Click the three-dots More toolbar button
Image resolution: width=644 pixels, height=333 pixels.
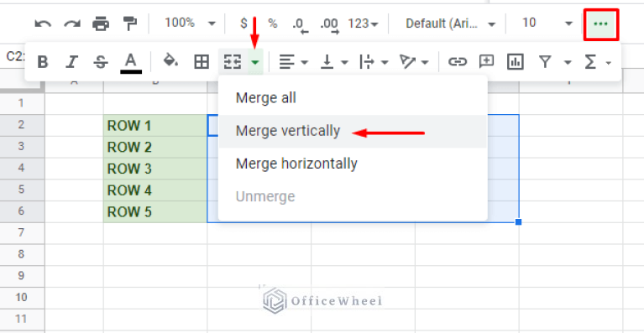point(601,23)
